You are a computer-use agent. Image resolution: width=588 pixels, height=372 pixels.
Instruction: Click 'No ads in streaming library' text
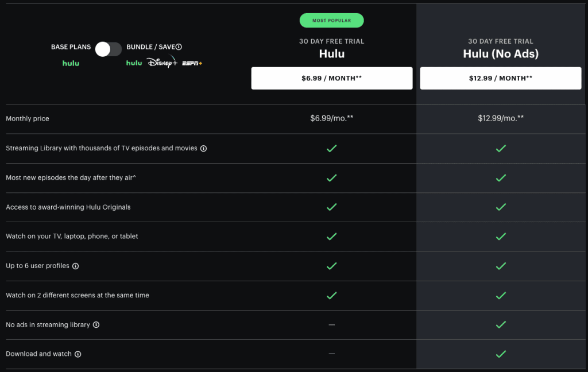tap(48, 325)
